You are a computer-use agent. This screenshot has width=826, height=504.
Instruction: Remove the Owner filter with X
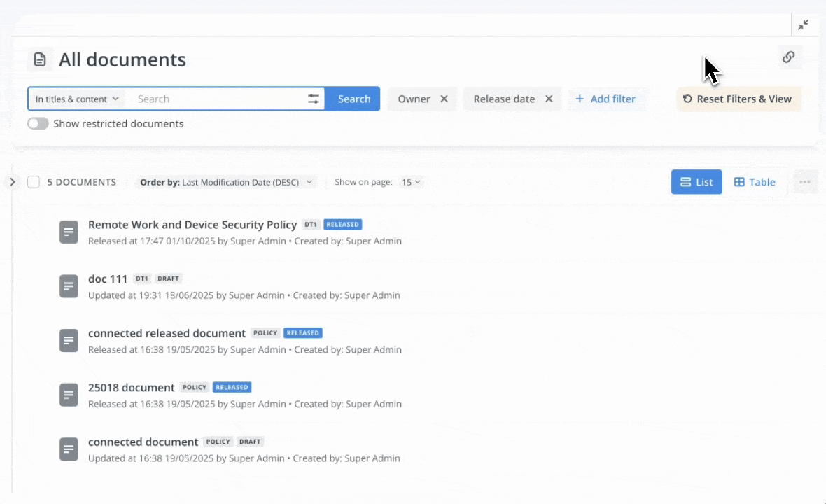coord(444,99)
